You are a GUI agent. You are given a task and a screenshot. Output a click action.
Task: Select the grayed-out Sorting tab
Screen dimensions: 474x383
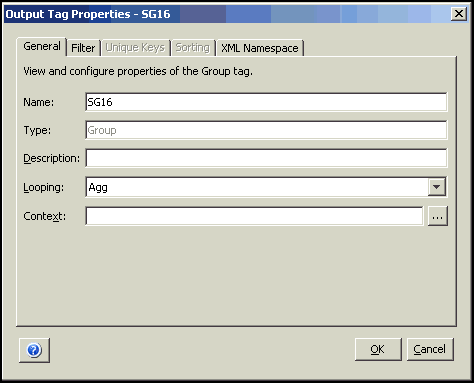tap(193, 48)
